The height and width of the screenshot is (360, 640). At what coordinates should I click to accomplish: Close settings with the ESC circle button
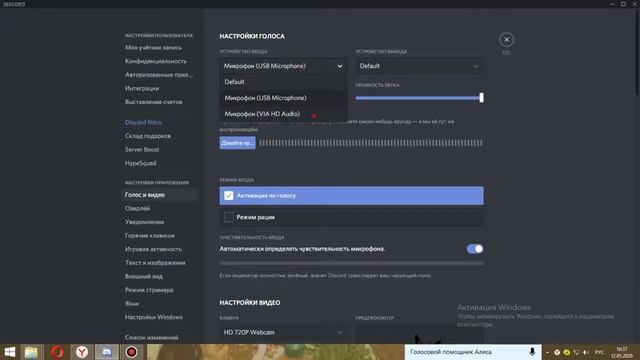click(x=507, y=40)
